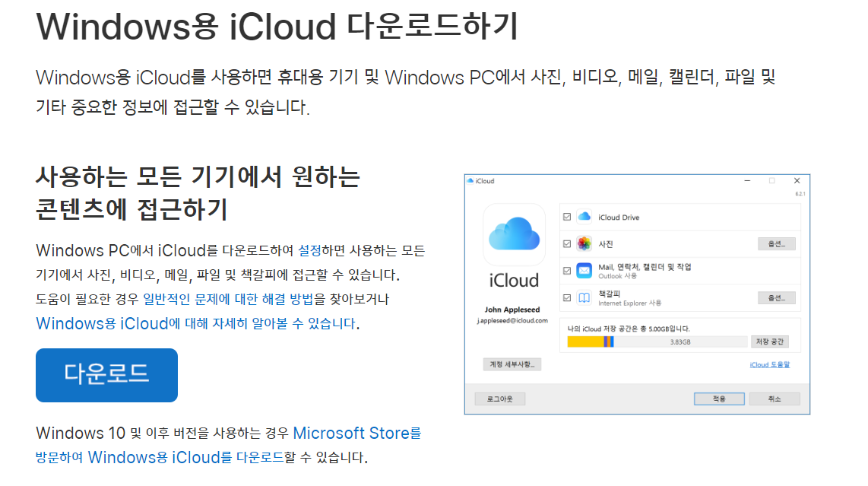
Task: Click the 사용하는 모든 기기에서 원하는 heading
Action: (x=198, y=177)
